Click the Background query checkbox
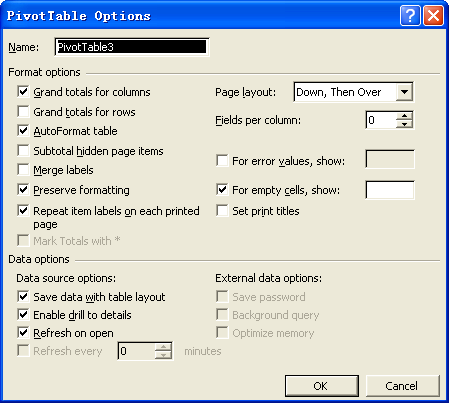The image size is (449, 403). click(x=222, y=314)
